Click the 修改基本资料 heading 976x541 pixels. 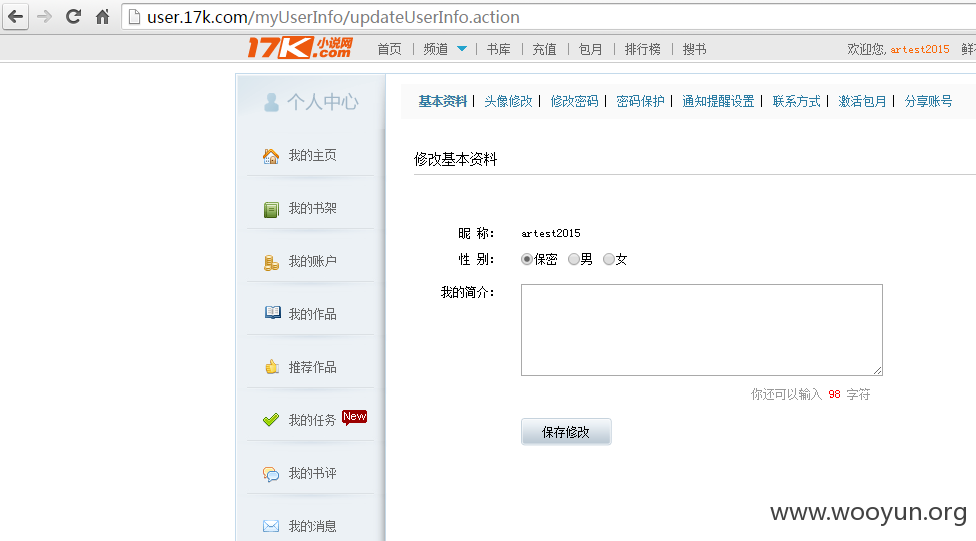point(456,159)
